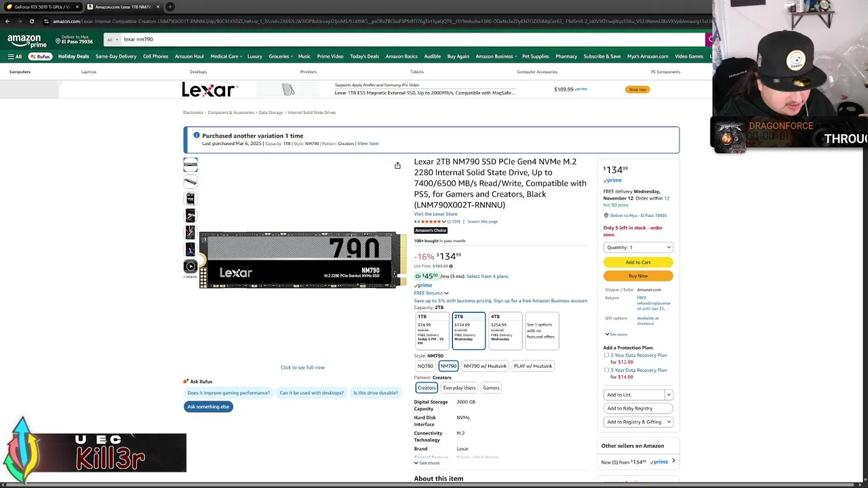Click Does it improve gaming performance question
The width and height of the screenshot is (868, 488).
(x=229, y=393)
